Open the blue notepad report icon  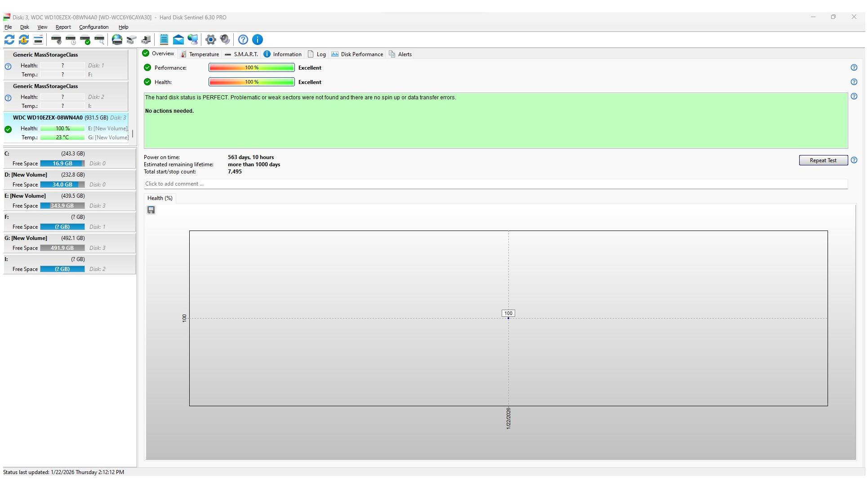[x=164, y=40]
